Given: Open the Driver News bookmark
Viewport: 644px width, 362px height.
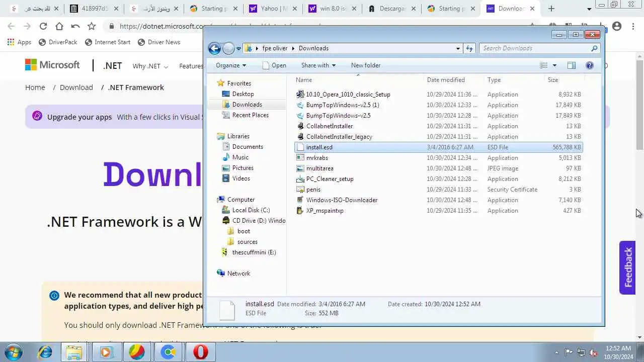Looking at the screenshot, I should (158, 42).
